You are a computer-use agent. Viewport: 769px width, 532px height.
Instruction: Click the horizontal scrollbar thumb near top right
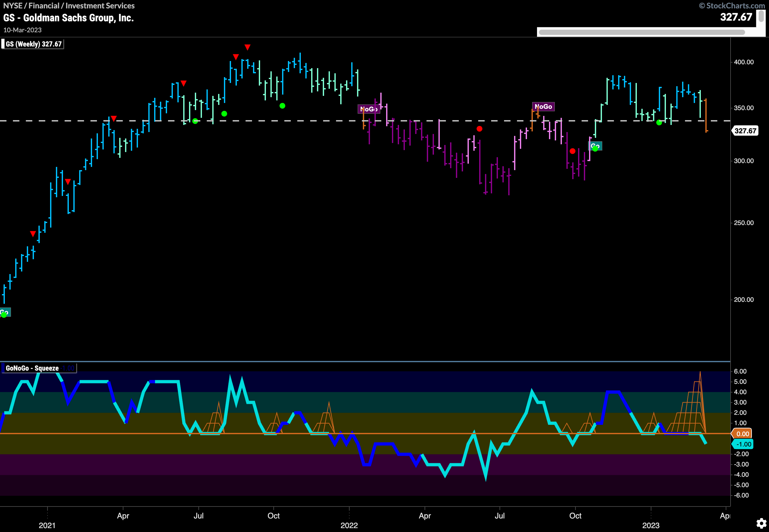641,32
